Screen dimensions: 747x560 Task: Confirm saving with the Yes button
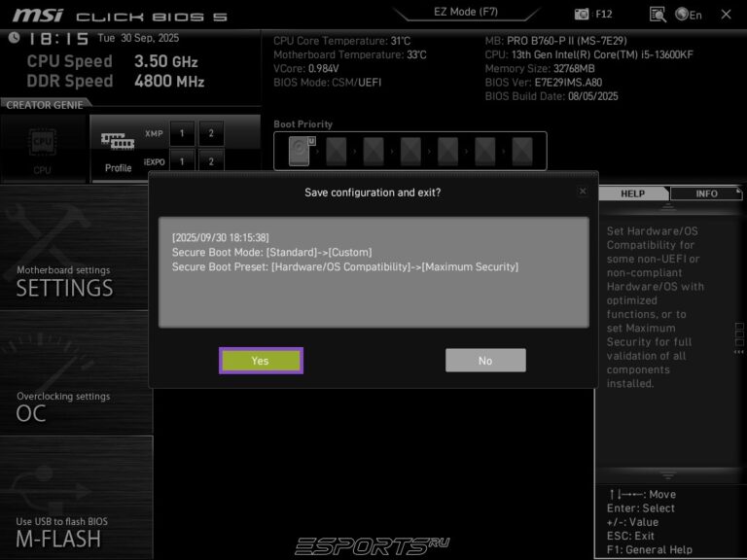coord(261,361)
